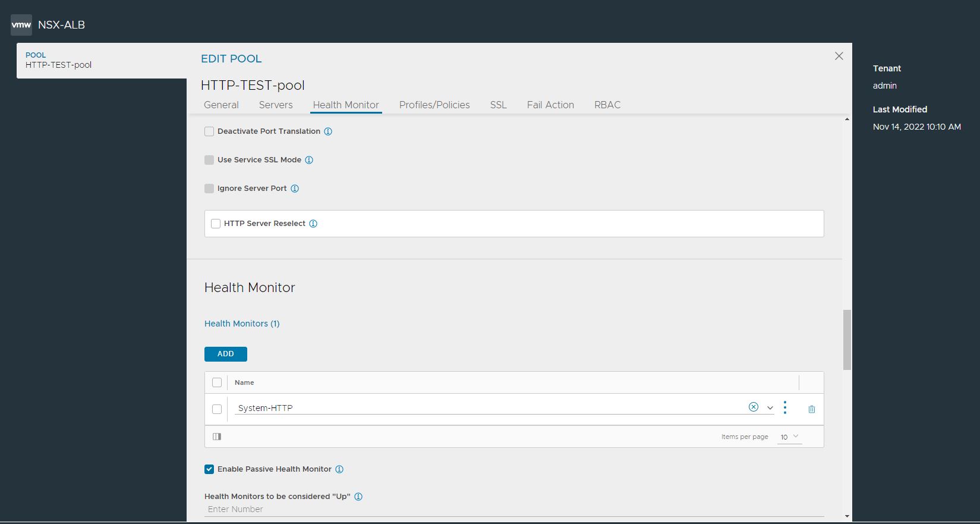Viewport: 980px width, 524px height.
Task: Open the Items per page dropdown
Action: pos(789,437)
